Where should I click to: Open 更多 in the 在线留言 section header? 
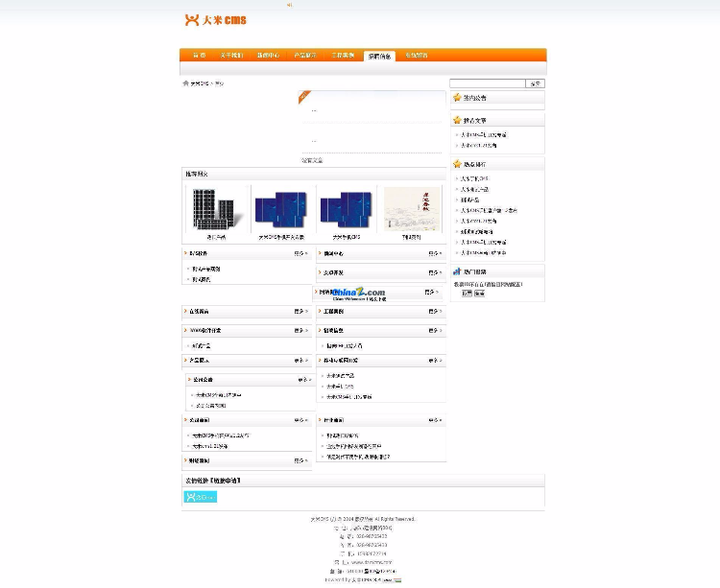tap(300, 311)
